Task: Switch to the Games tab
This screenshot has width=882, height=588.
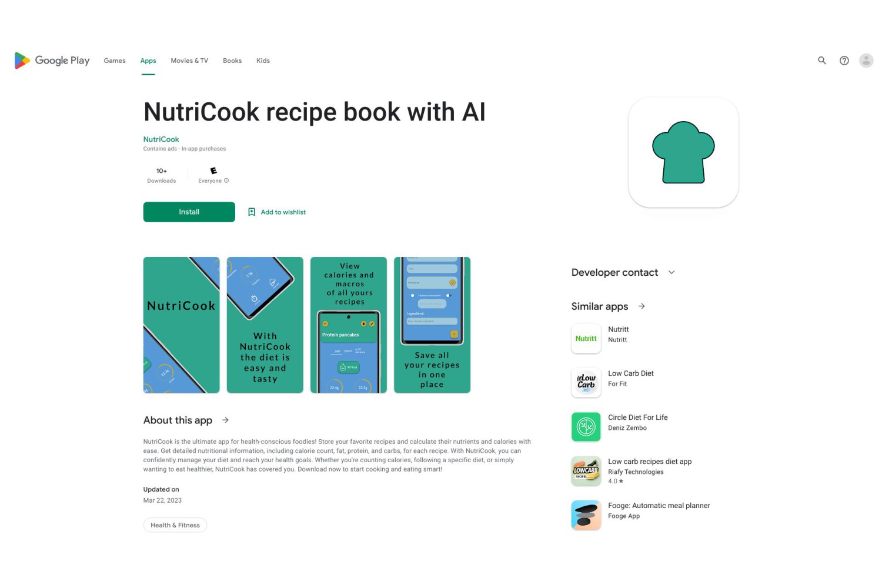Action: [115, 61]
